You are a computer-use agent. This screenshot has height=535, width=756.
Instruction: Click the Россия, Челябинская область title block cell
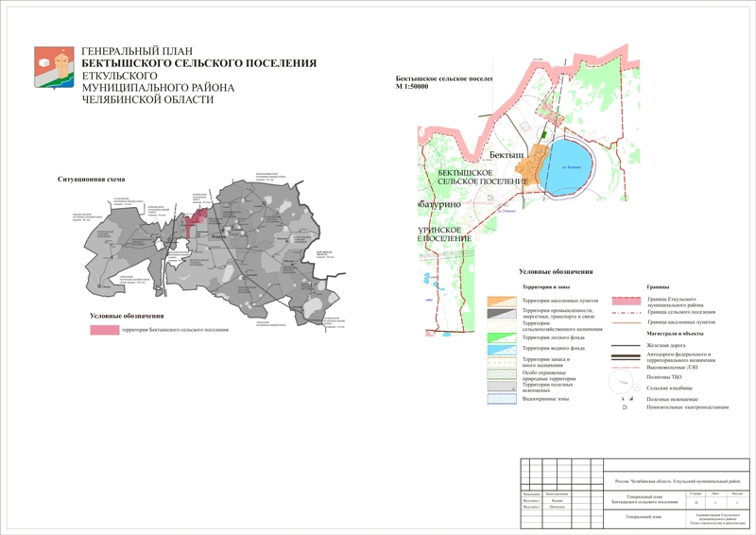678,479
